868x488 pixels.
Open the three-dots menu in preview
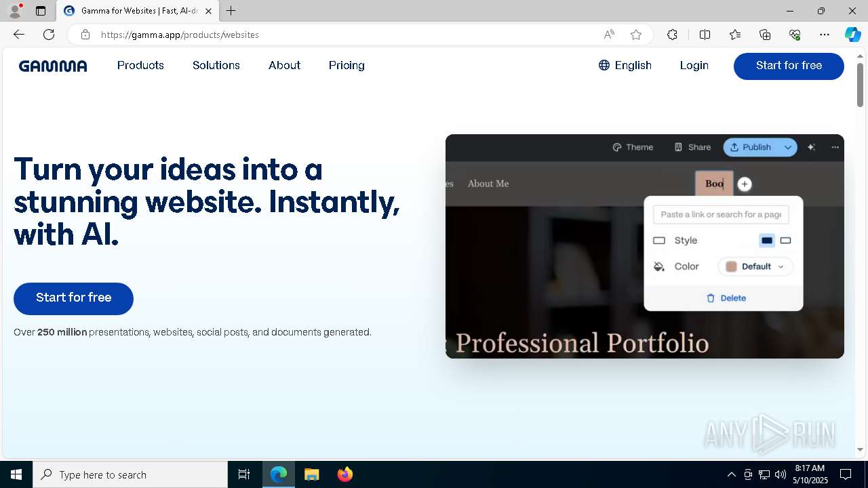click(835, 147)
